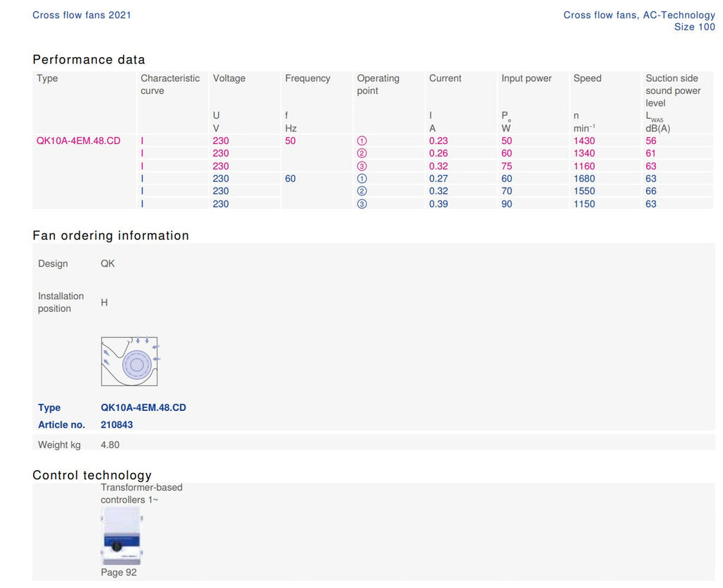
Task: Click the 'Article no.' label
Action: click(x=61, y=424)
